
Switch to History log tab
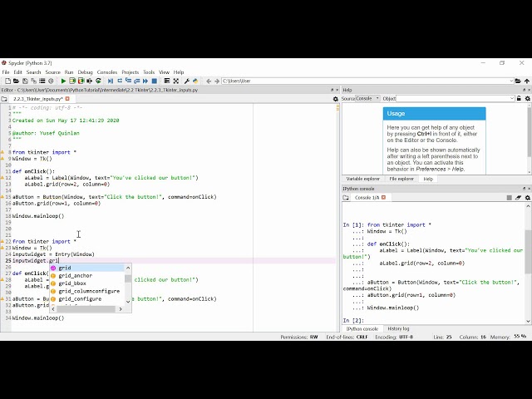pos(398,329)
